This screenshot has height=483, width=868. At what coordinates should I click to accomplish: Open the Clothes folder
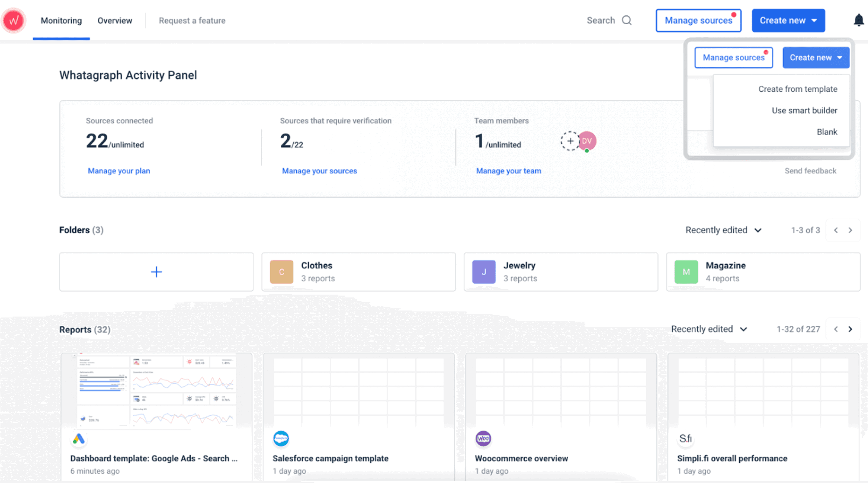click(x=358, y=272)
